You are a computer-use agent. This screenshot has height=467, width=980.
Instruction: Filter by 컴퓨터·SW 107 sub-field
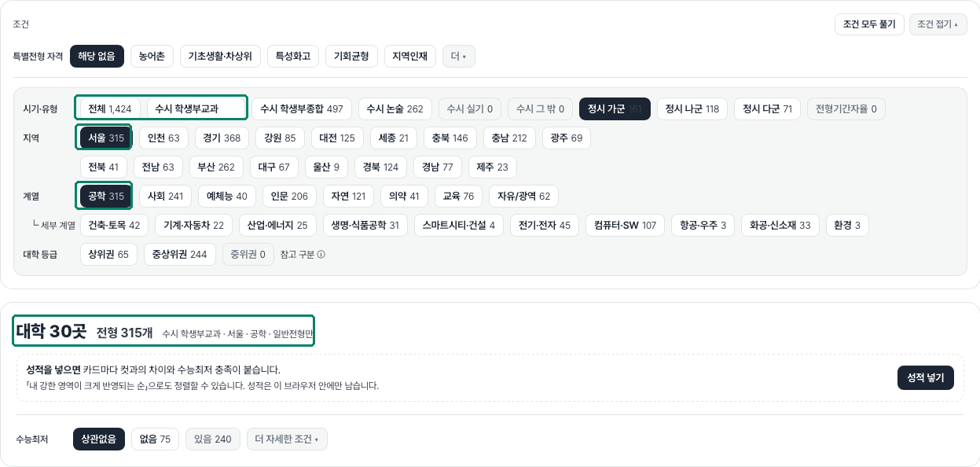coord(626,226)
